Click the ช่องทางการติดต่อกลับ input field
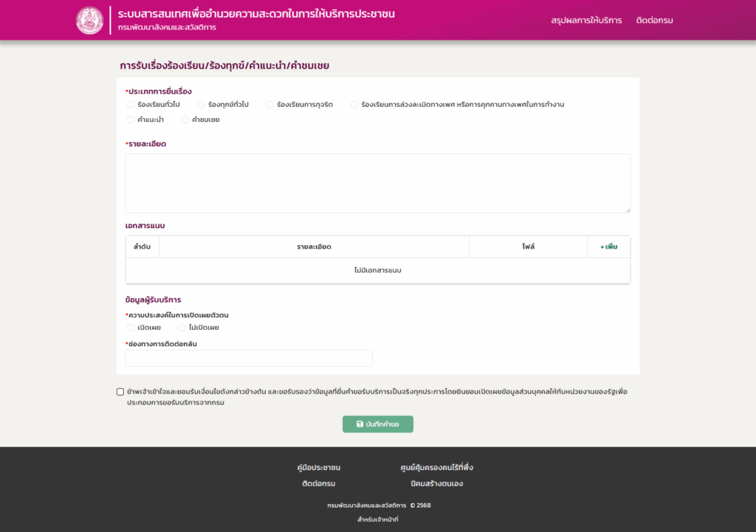 tap(249, 359)
